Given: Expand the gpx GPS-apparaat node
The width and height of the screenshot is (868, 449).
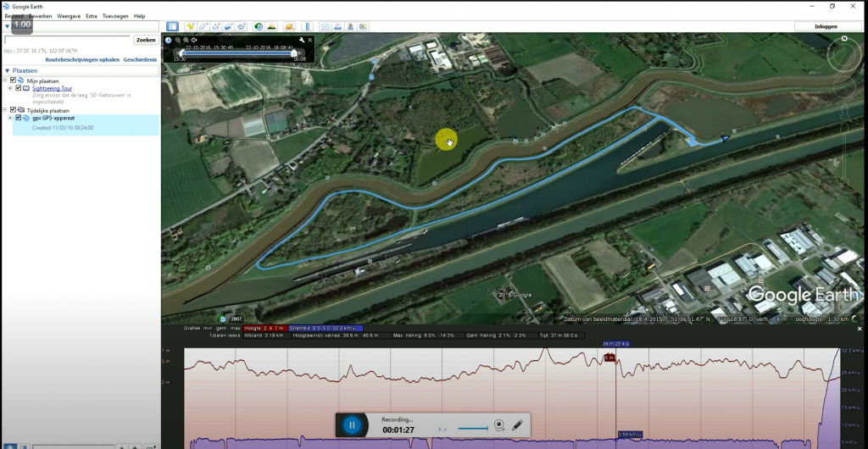Looking at the screenshot, I should (x=10, y=118).
